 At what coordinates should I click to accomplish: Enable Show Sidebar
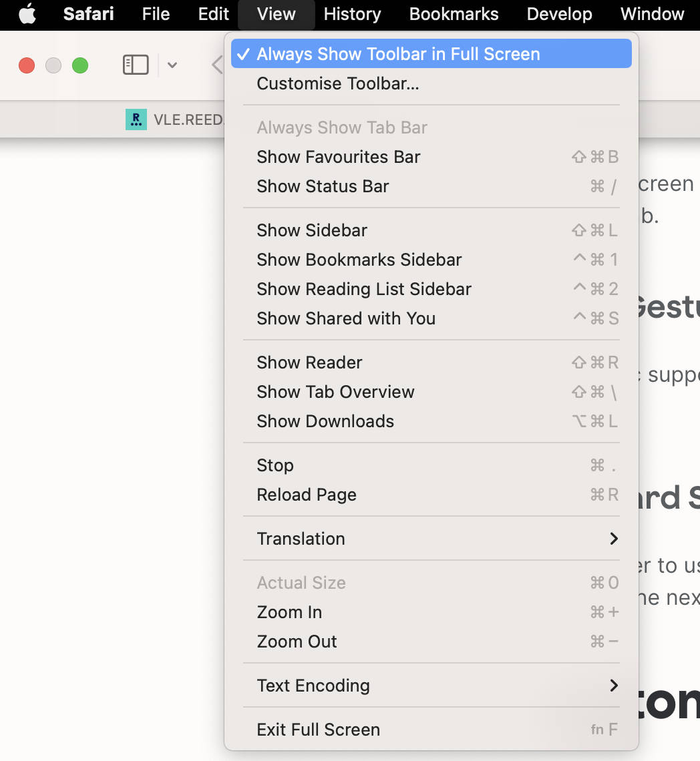pyautogui.click(x=312, y=230)
